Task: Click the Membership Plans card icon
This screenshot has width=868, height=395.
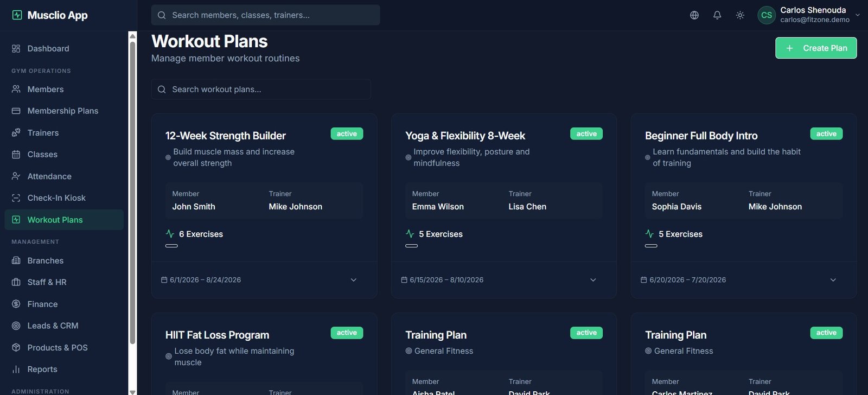Action: 16,111
